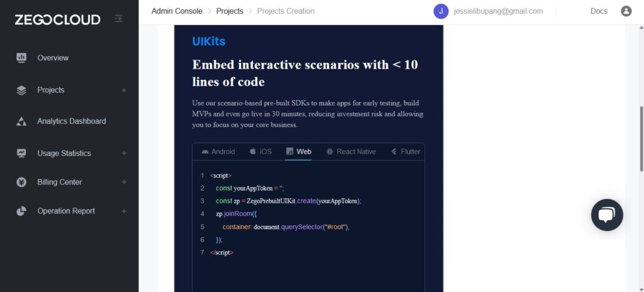
Task: Expand the Usage Statistics submenu
Action: click(124, 153)
